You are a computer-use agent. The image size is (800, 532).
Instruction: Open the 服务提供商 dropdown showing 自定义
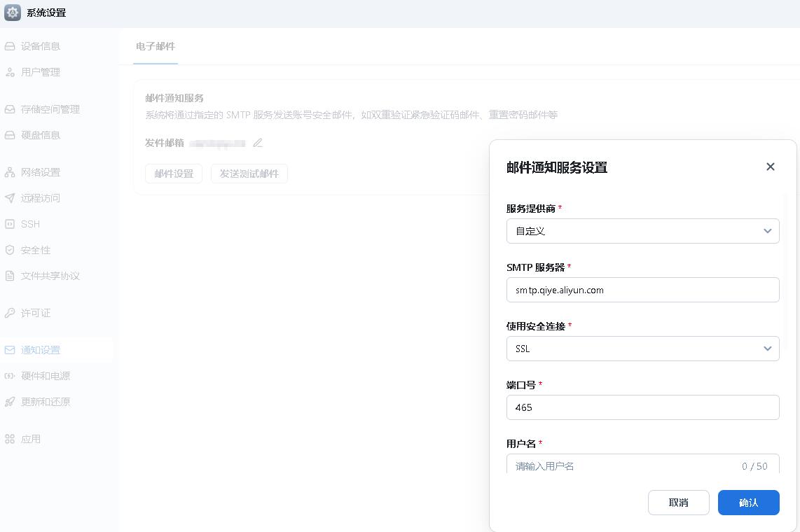click(x=643, y=231)
